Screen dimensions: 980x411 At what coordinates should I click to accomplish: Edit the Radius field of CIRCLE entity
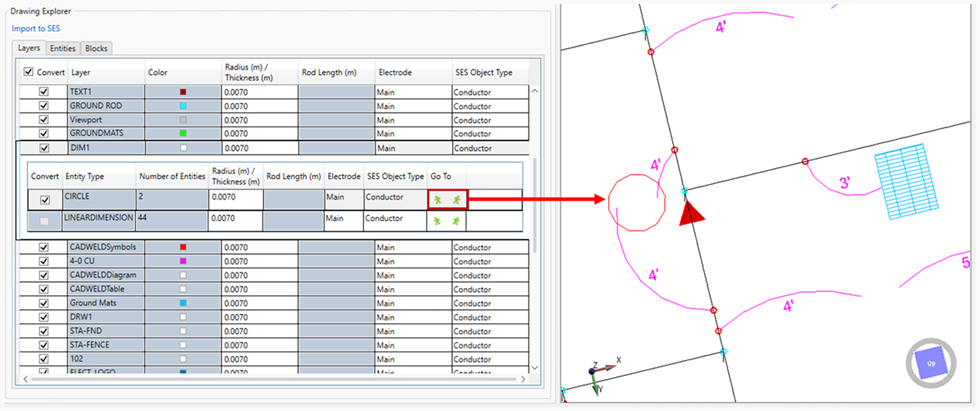236,199
